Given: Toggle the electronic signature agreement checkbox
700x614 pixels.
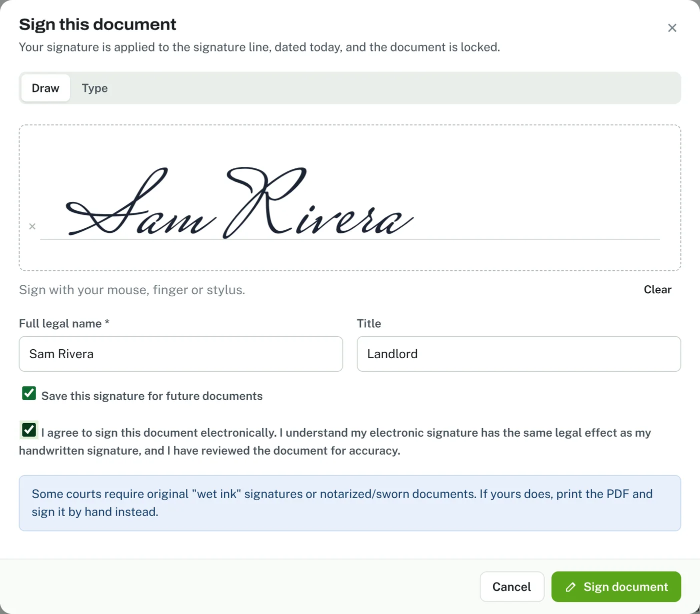Looking at the screenshot, I should [29, 430].
